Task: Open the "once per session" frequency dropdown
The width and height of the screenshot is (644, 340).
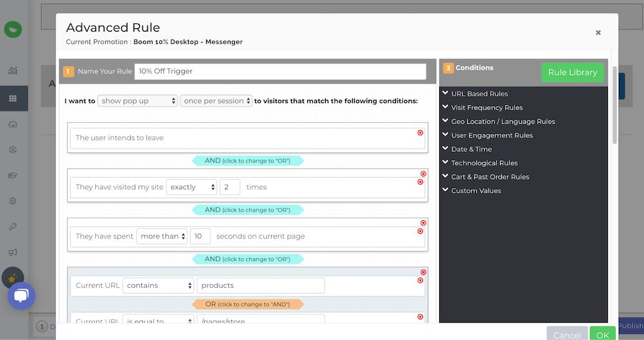Action: (x=216, y=101)
